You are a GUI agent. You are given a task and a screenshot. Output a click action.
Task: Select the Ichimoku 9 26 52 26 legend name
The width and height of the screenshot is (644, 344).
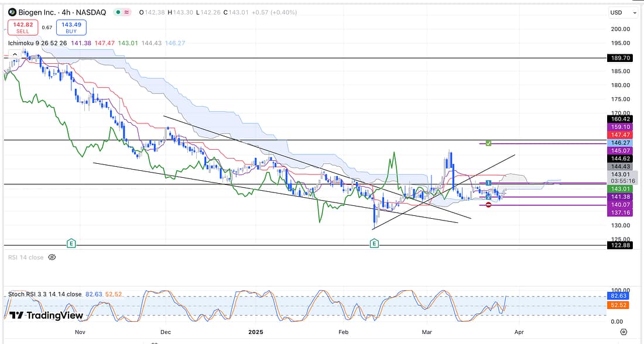pyautogui.click(x=37, y=43)
